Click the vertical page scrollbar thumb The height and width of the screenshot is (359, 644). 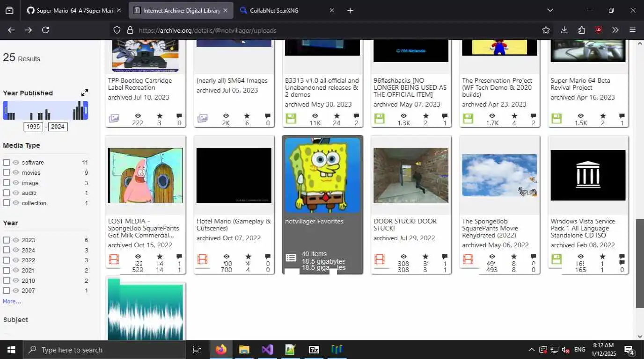coord(640,264)
